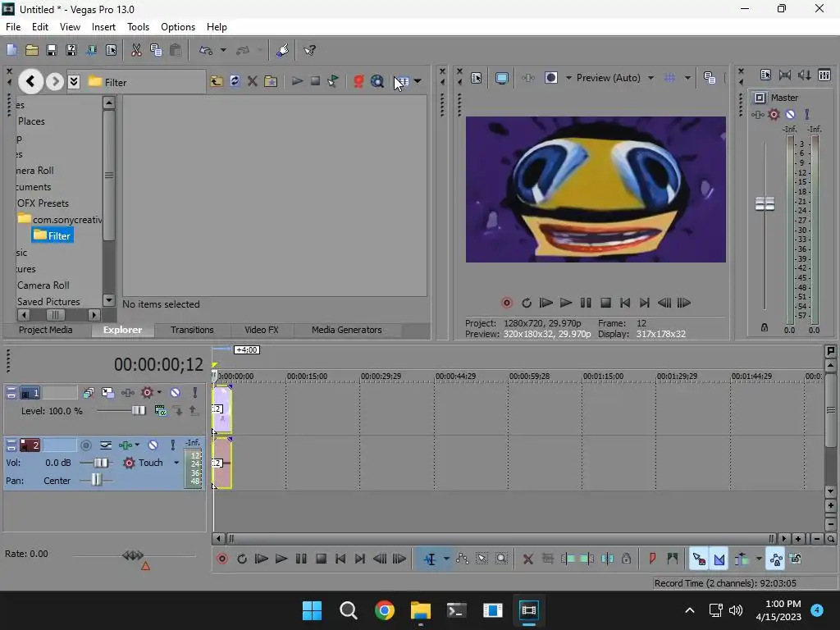Mute the Master bus output

pos(790,114)
